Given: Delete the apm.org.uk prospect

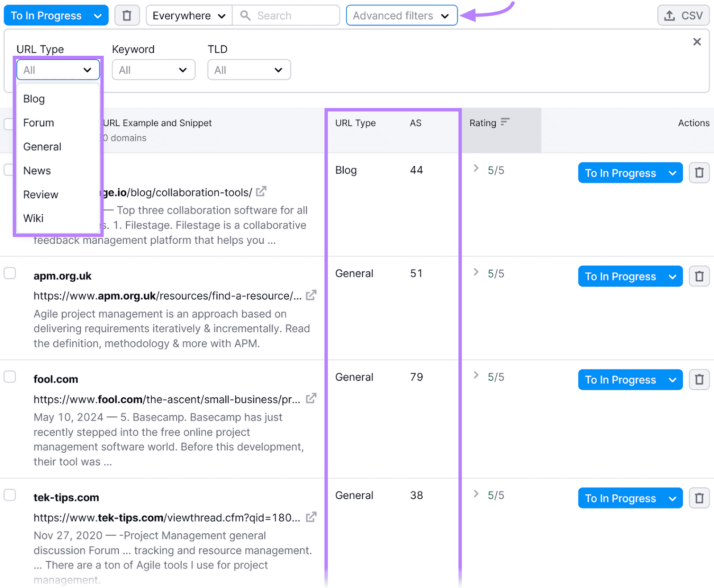Looking at the screenshot, I should [699, 276].
